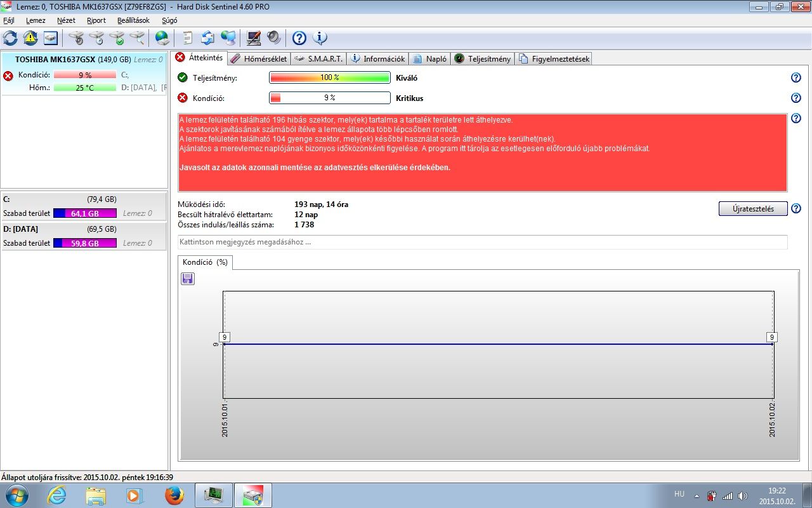Click the disk with green checkmark icon
This screenshot has width=812, height=508.
tap(117, 38)
